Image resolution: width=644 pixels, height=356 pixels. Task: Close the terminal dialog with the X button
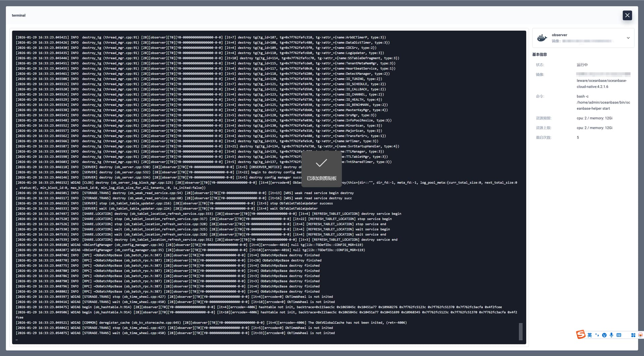point(627,15)
